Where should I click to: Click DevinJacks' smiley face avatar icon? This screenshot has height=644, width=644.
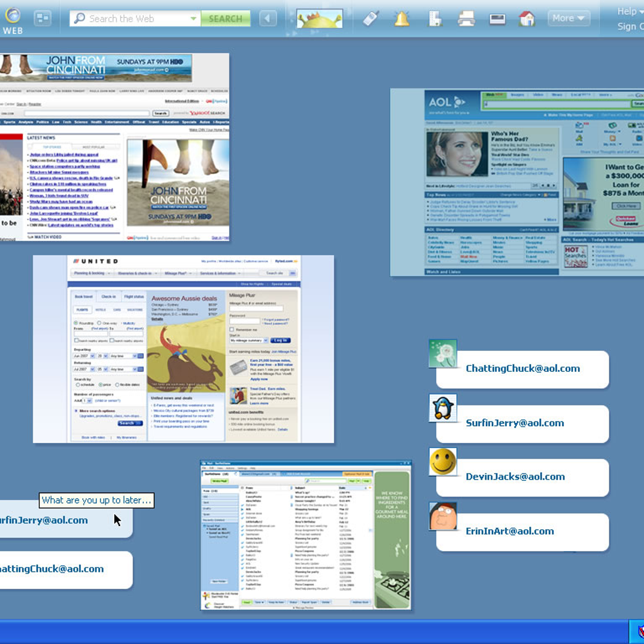point(443,462)
